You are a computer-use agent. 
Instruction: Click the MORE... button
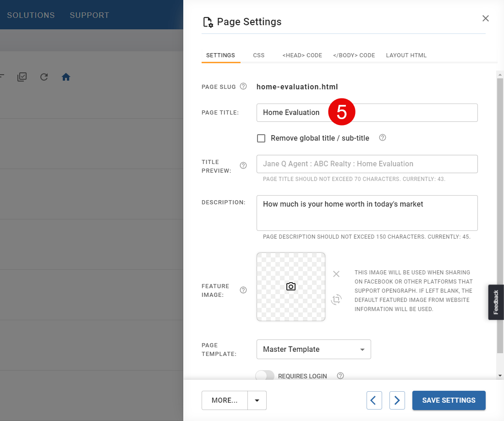pos(225,400)
